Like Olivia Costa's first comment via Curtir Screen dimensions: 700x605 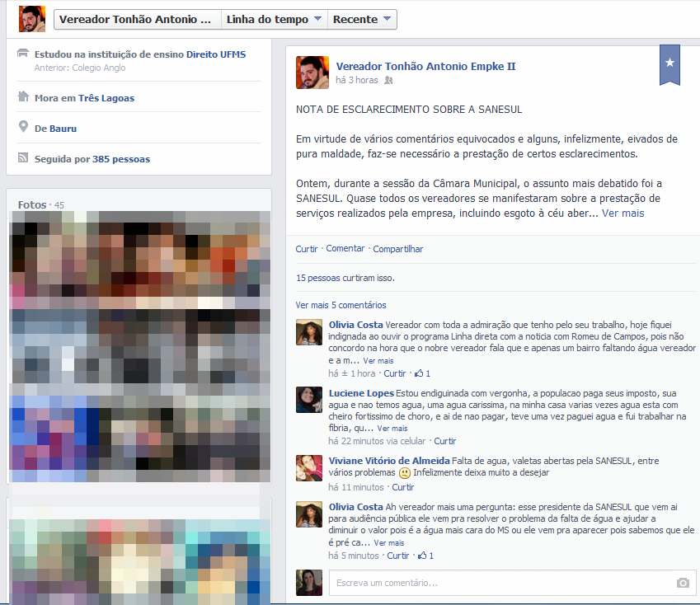click(395, 373)
